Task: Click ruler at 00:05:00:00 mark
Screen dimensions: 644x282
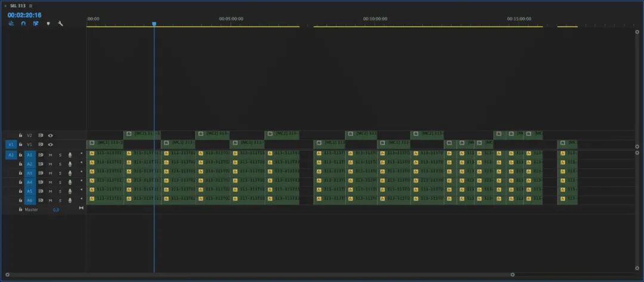Action: click(231, 19)
